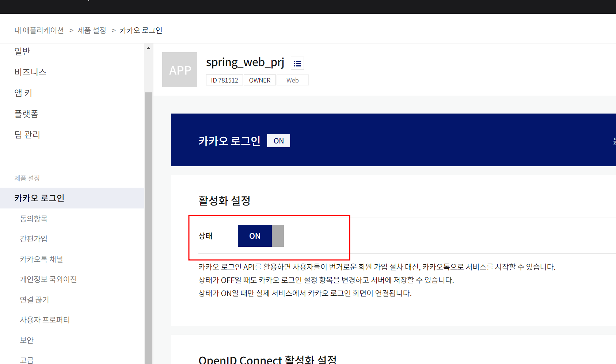Click the sidebar scroll-up arrow

pos(148,48)
